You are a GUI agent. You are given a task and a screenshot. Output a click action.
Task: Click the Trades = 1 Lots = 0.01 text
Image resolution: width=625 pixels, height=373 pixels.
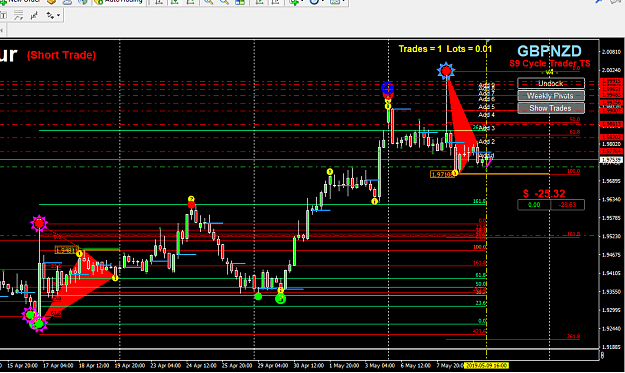(x=445, y=49)
